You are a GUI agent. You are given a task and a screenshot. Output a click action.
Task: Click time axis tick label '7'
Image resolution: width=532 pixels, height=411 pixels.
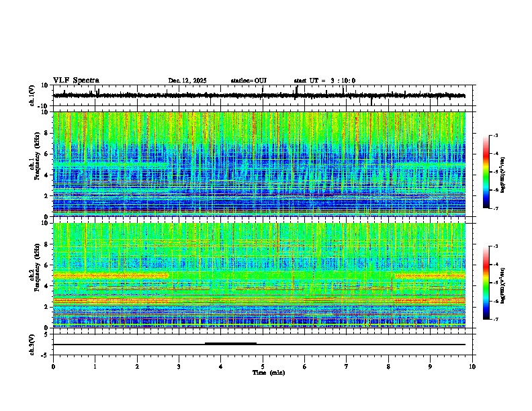[x=347, y=367]
